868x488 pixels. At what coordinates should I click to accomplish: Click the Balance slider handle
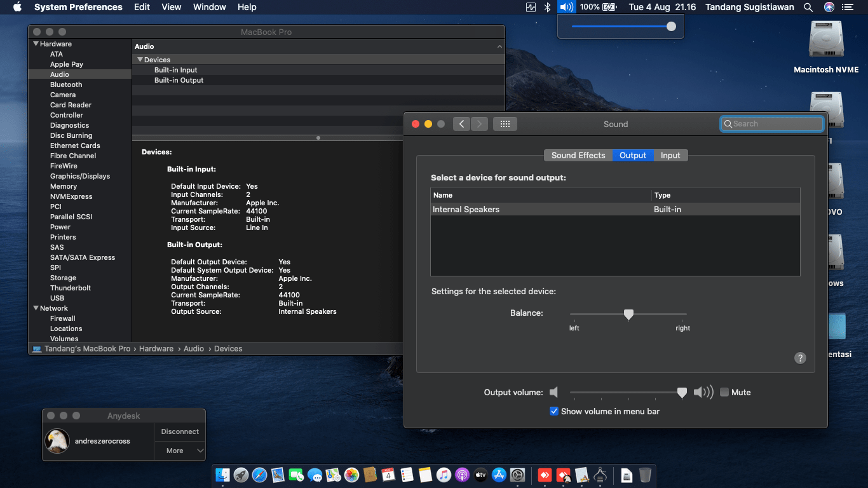pyautogui.click(x=628, y=314)
